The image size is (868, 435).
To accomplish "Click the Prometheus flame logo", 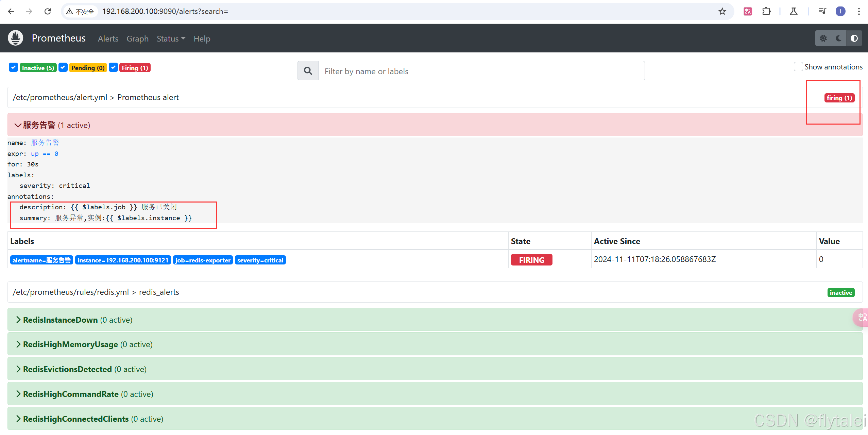I will pyautogui.click(x=15, y=38).
